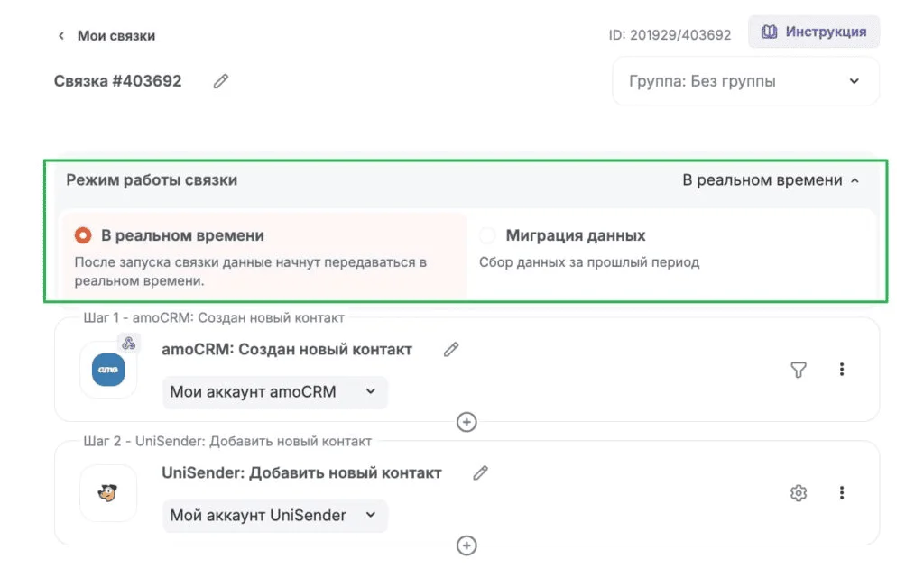Select the Миграция данных radio option
This screenshot has width=924, height=568.
coord(487,235)
